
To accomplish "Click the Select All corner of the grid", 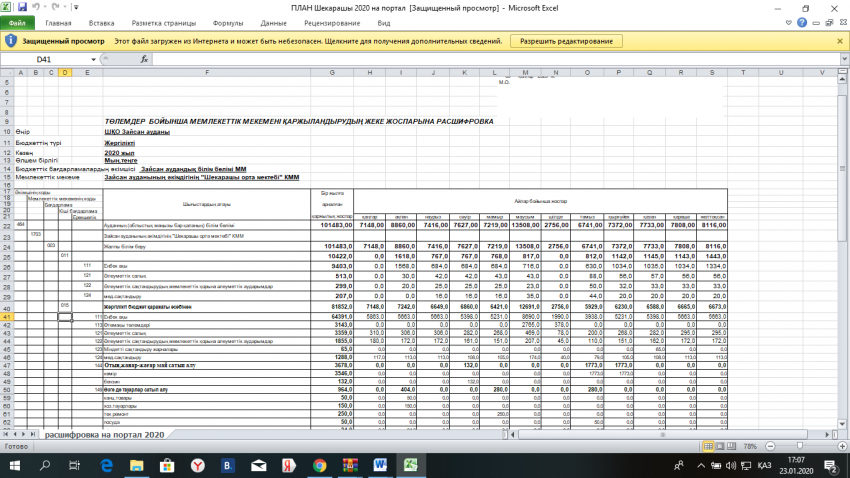I will [7, 72].
